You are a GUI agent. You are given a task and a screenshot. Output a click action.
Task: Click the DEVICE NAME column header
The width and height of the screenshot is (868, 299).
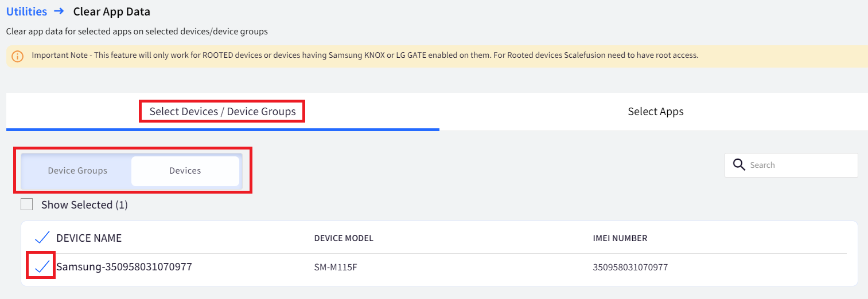(89, 238)
